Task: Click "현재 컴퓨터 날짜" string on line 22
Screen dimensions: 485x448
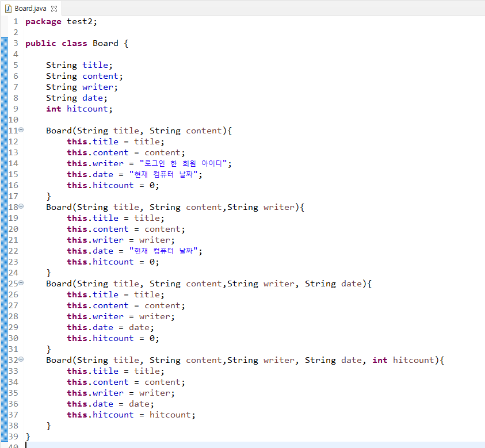Action: (x=163, y=251)
